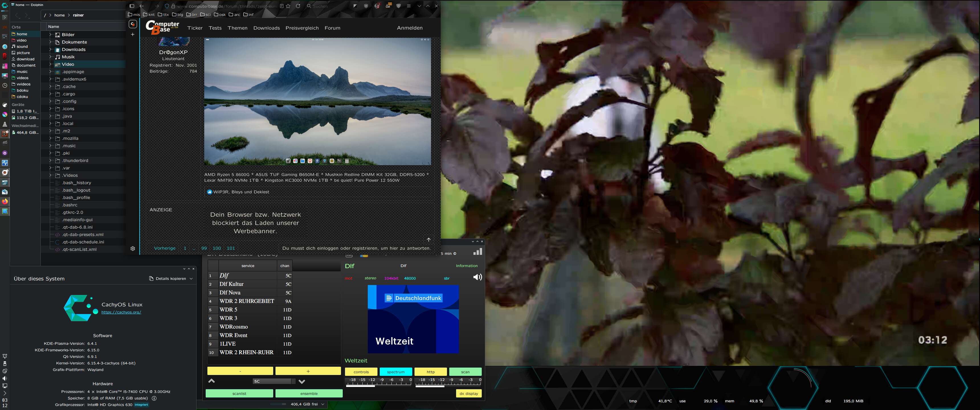
Task: Click the cachyos.org link
Action: tap(121, 312)
